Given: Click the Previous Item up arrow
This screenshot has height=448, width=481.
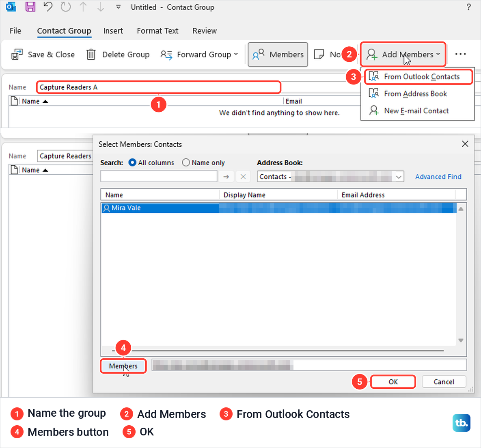Looking at the screenshot, I should coord(83,7).
